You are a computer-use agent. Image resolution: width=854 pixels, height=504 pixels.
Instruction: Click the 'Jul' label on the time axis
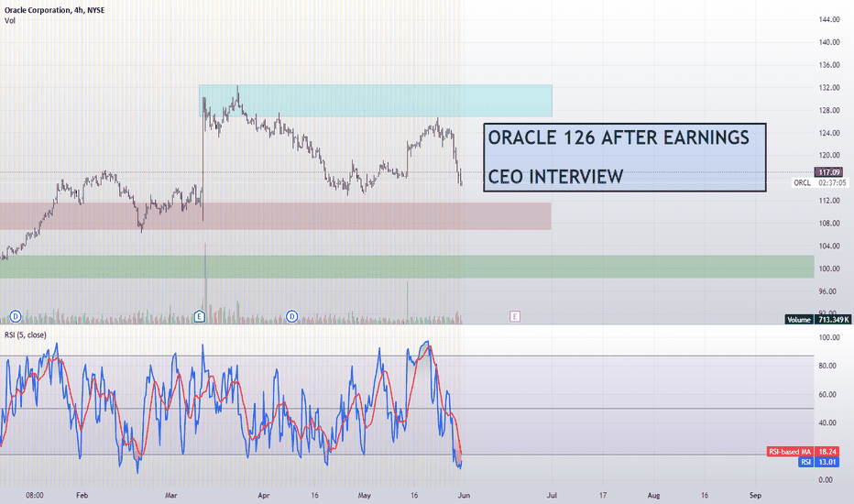pos(552,495)
